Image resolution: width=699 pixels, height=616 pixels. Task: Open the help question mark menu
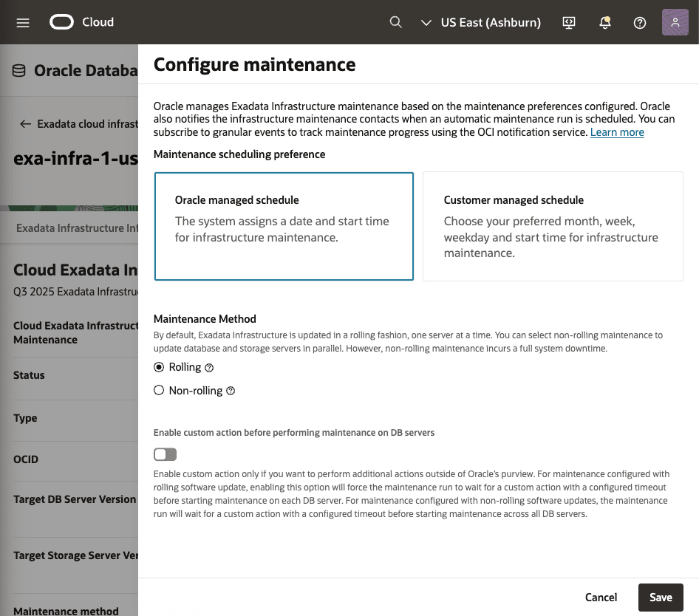click(639, 23)
